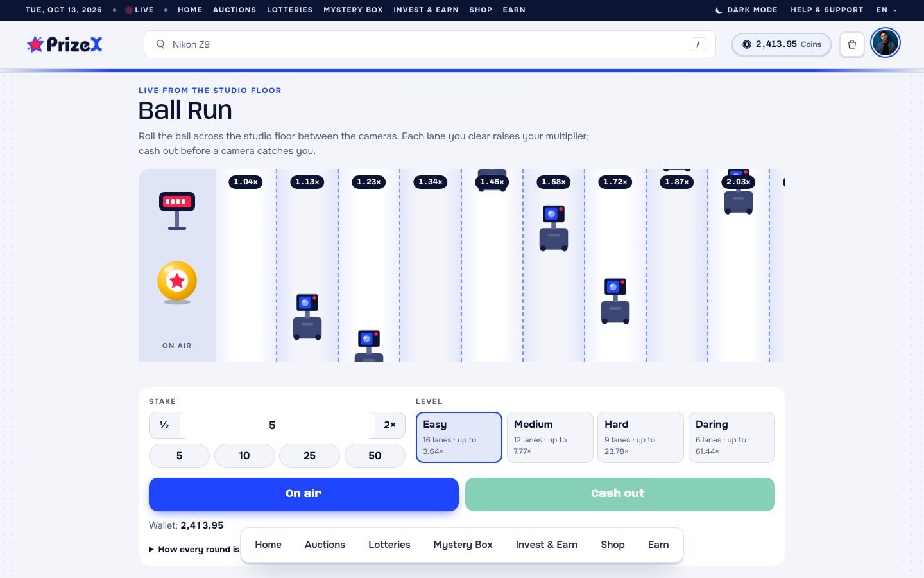Toggle Dark Mode
This screenshot has width=924, height=578.
[746, 10]
